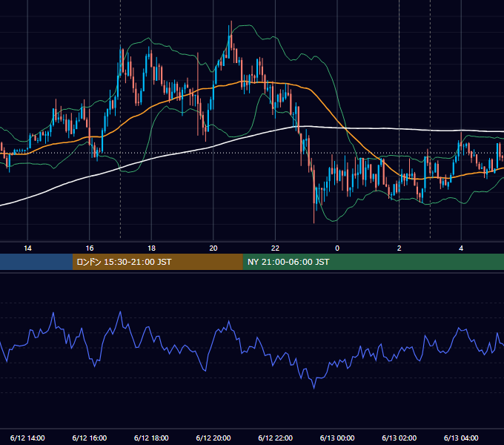The width and height of the screenshot is (504, 445).
Task: Click the 6/13 00:00 time label
Action: pos(337,438)
